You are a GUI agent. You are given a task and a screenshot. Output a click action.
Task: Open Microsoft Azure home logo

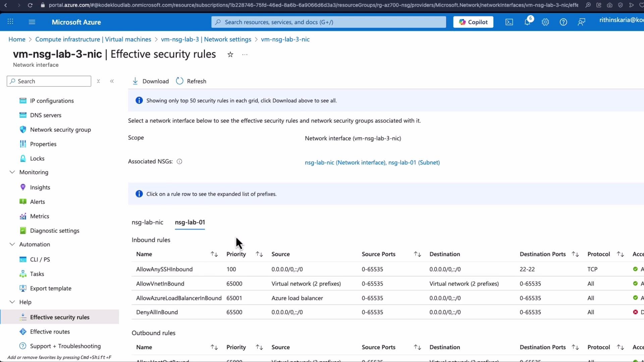[x=76, y=22]
